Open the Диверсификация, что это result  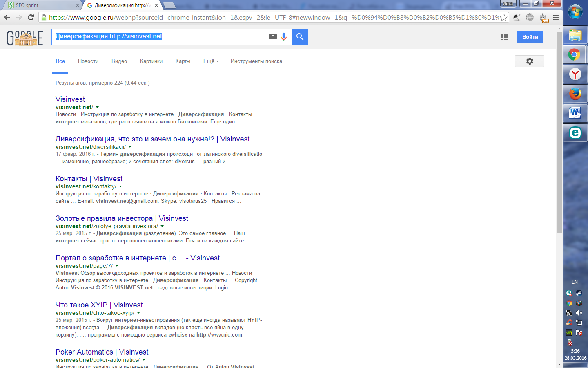(x=153, y=139)
